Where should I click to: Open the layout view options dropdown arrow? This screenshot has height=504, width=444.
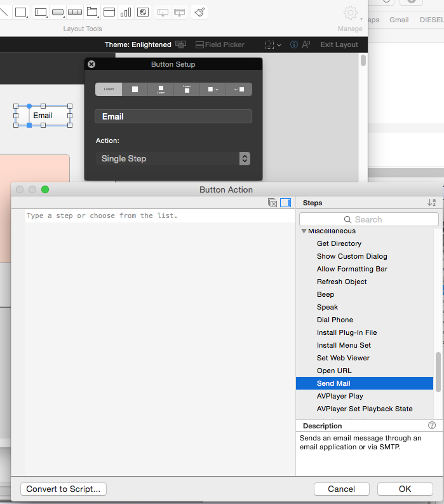click(279, 45)
